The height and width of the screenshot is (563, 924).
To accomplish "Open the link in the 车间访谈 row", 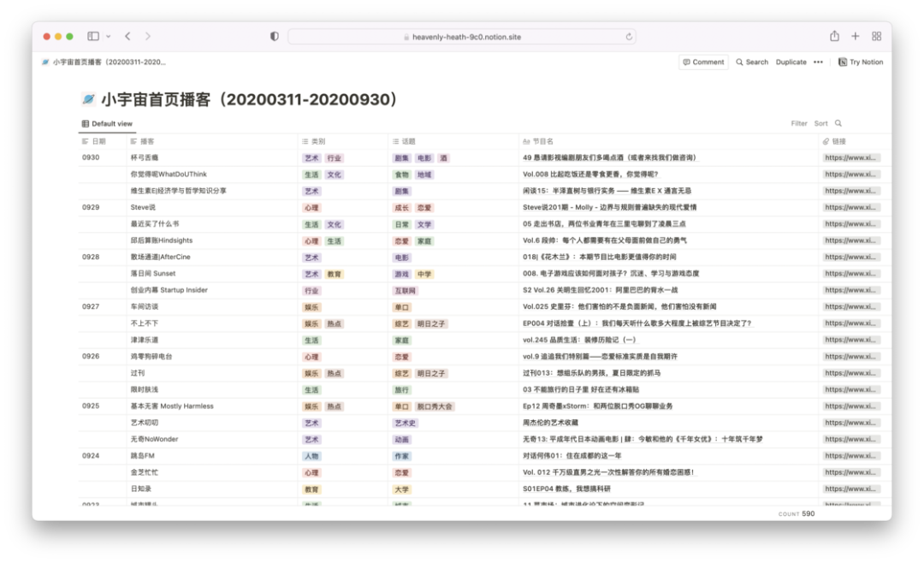I will (851, 306).
